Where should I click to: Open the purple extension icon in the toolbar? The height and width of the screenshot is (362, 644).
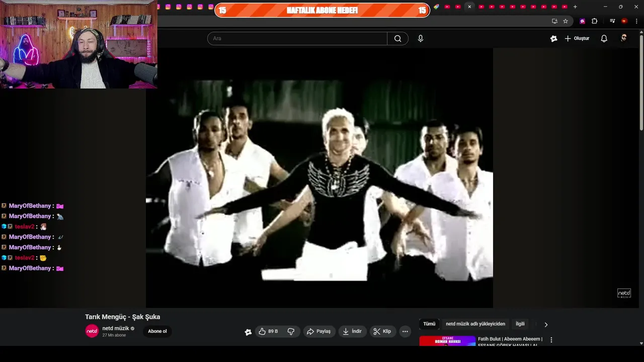pos(583,21)
